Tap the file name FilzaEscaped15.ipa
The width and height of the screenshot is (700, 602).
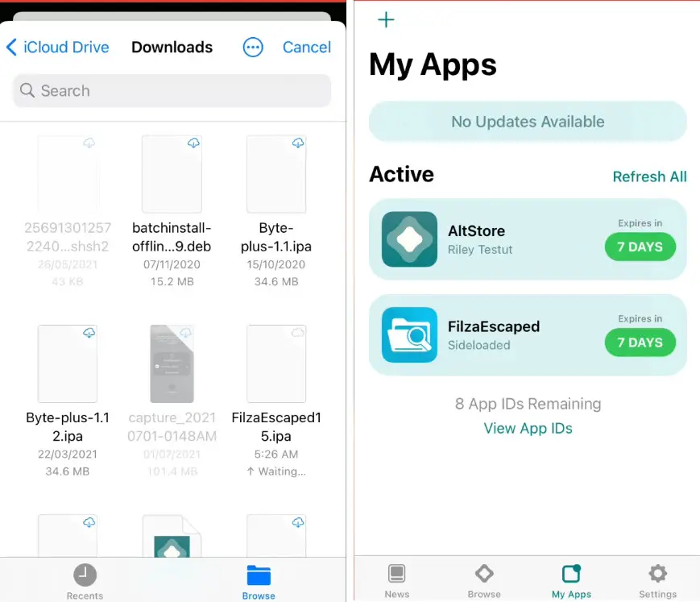276,426
